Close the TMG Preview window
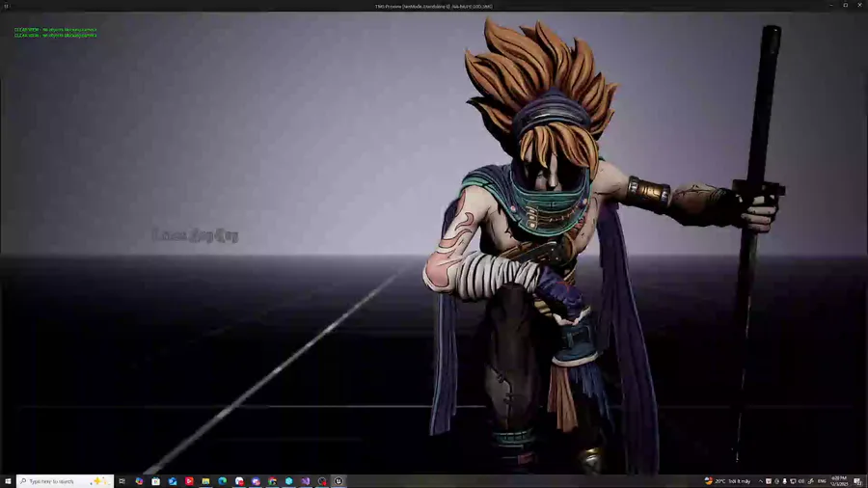868x488 pixels. click(859, 6)
